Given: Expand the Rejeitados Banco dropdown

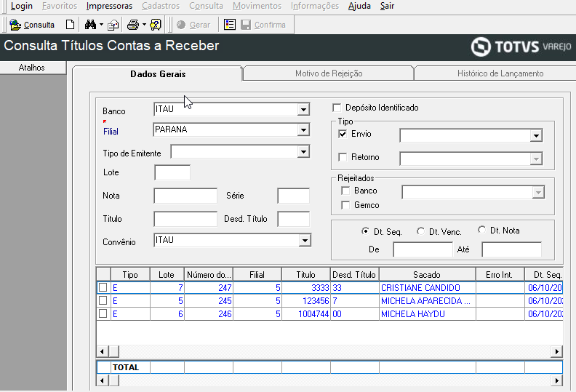Looking at the screenshot, I should click(538, 192).
